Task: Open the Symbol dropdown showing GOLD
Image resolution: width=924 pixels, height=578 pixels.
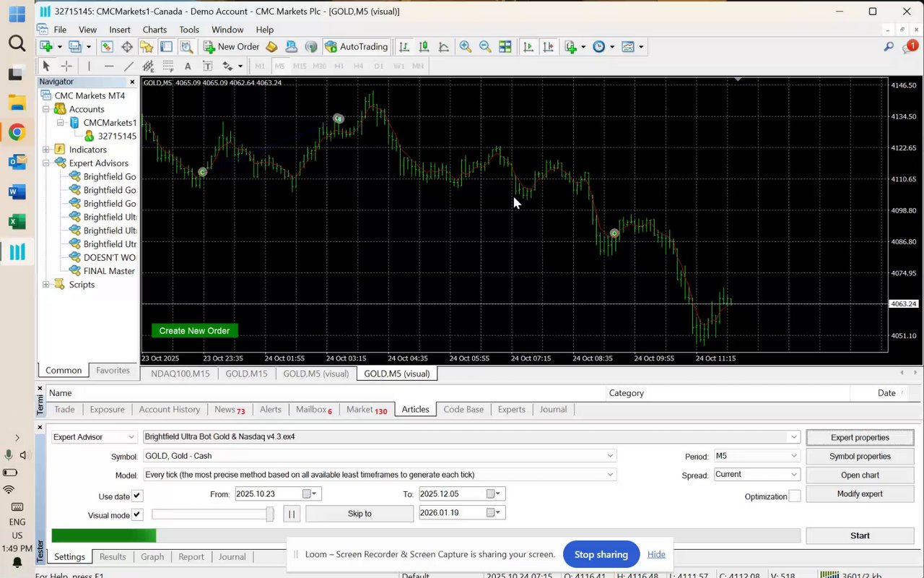Action: [379, 456]
